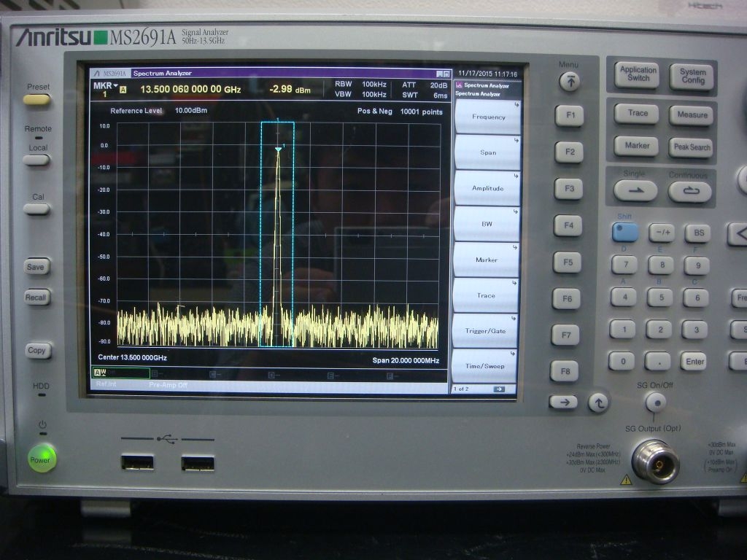Toggle sign with the -/+ key

[662, 233]
